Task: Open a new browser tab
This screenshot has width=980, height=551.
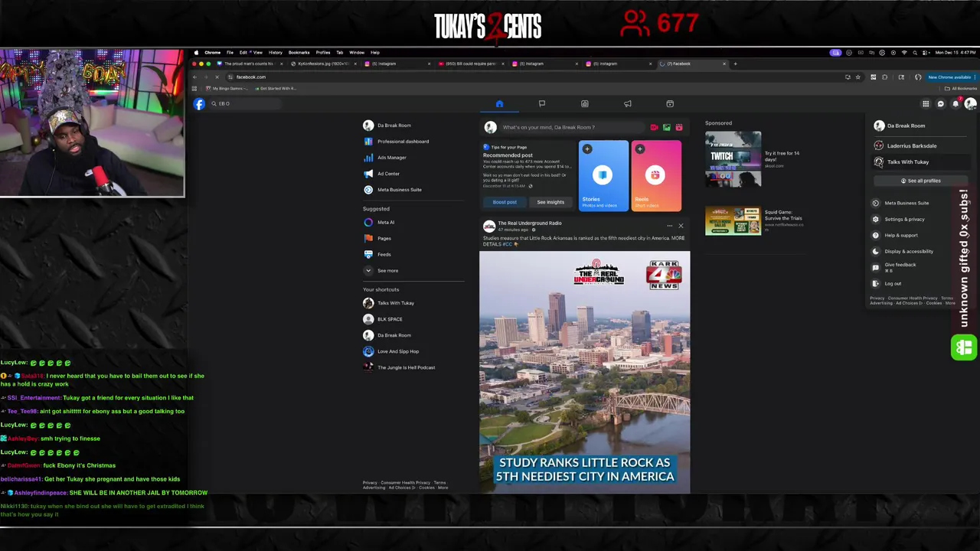Action: click(735, 64)
